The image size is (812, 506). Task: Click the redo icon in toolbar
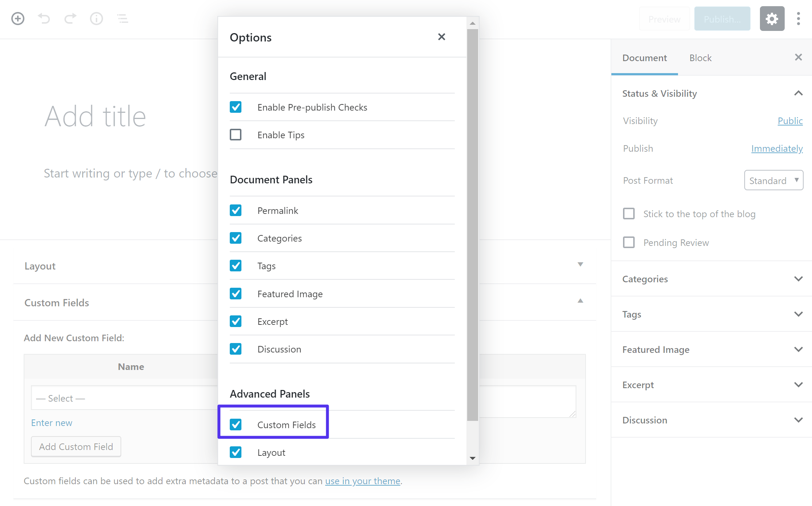point(70,18)
